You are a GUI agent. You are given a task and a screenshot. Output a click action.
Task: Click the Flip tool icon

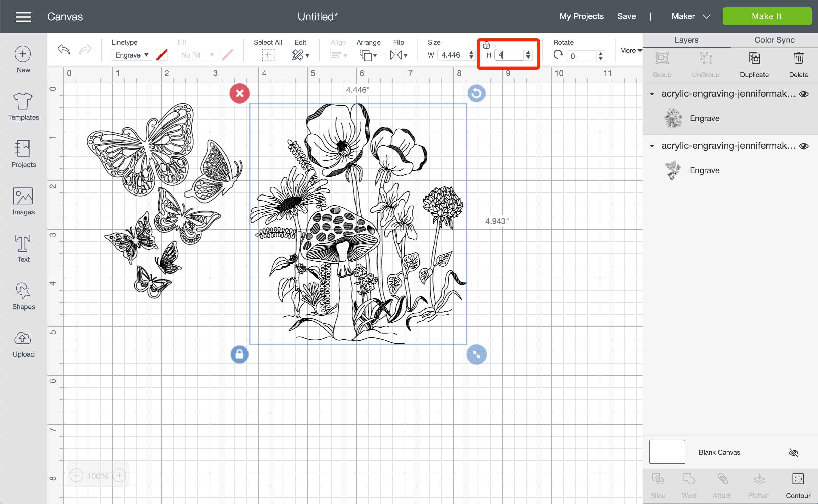(x=399, y=55)
